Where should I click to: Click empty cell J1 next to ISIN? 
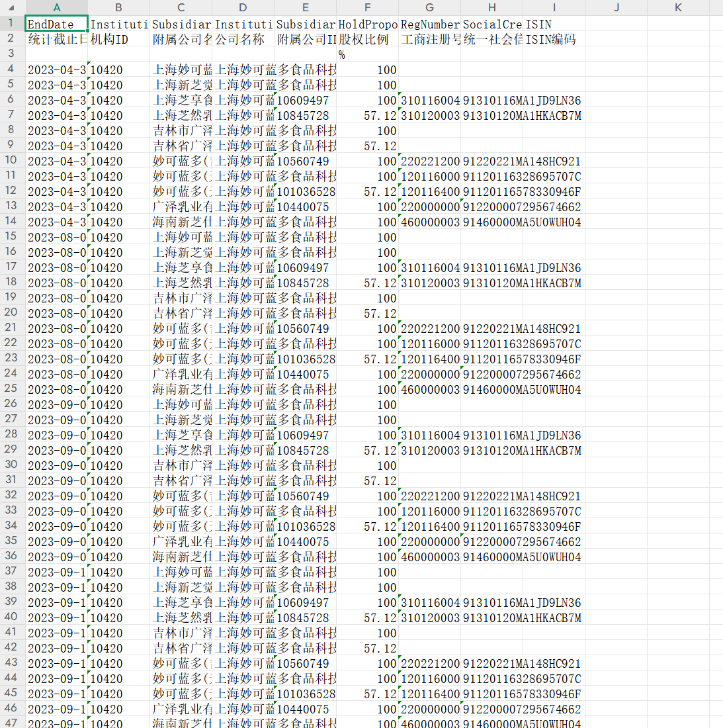pos(617,24)
